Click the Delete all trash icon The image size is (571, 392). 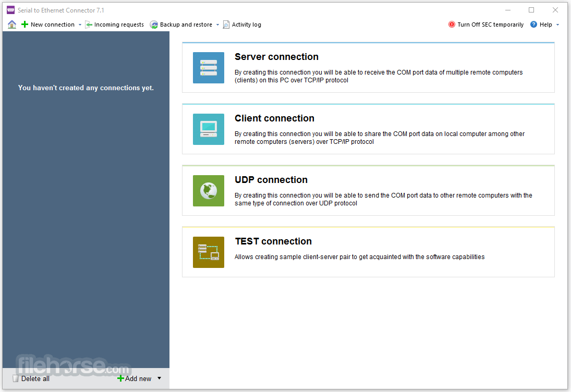coord(15,378)
